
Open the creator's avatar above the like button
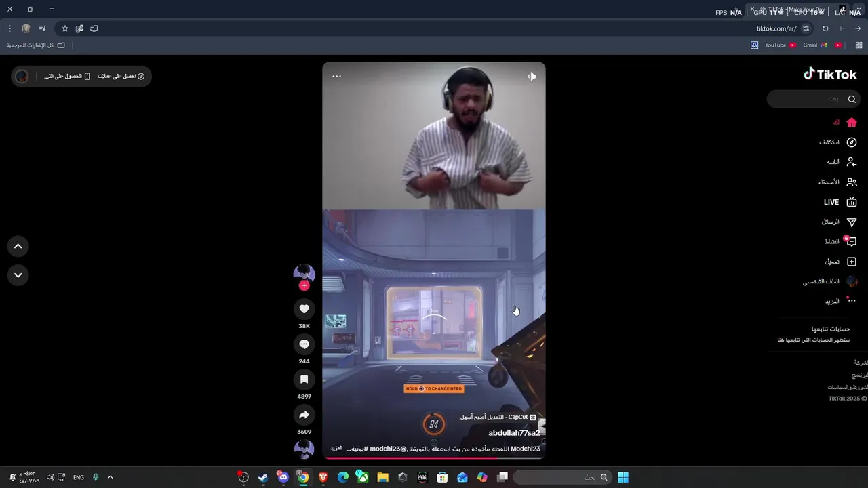(304, 274)
